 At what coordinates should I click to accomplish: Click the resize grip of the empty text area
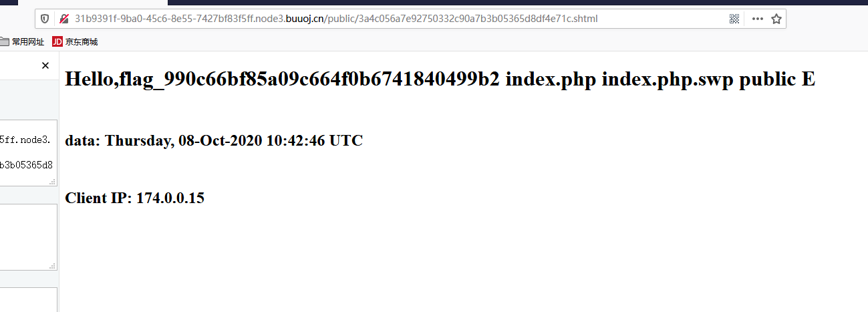click(x=53, y=266)
